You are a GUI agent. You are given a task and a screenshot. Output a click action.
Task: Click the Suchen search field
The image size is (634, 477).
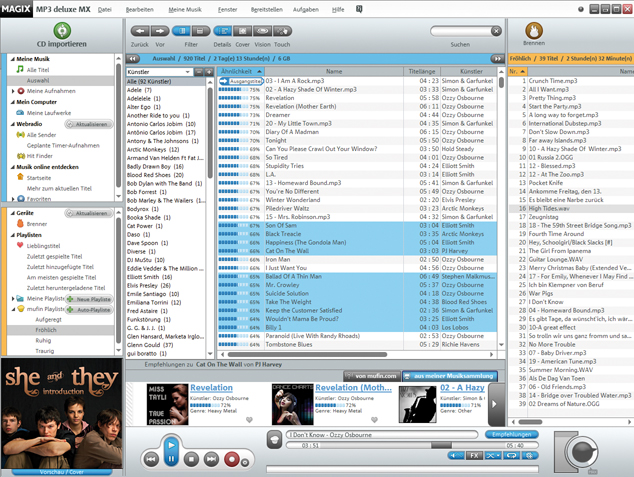point(461,31)
